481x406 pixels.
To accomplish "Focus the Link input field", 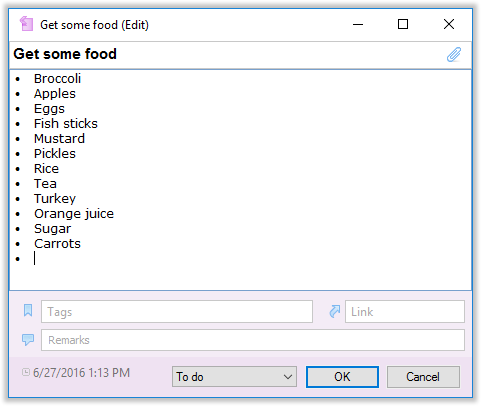I will (405, 312).
